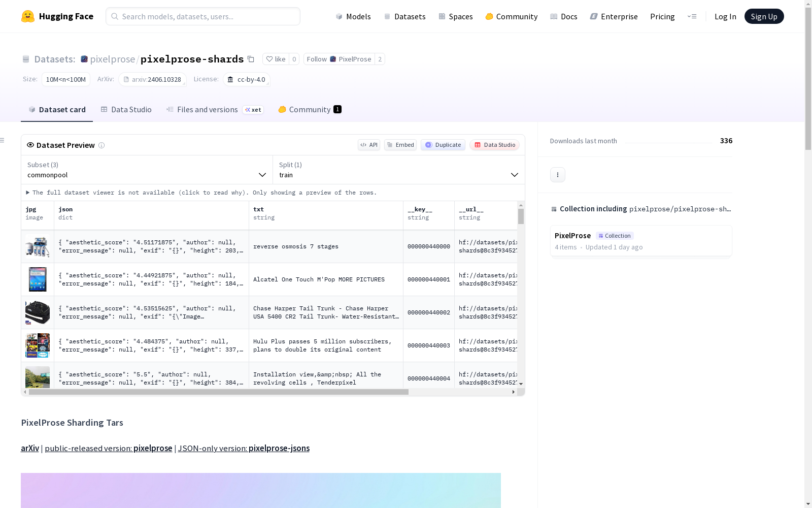Toggle the left sidebar table of contents

3,140
